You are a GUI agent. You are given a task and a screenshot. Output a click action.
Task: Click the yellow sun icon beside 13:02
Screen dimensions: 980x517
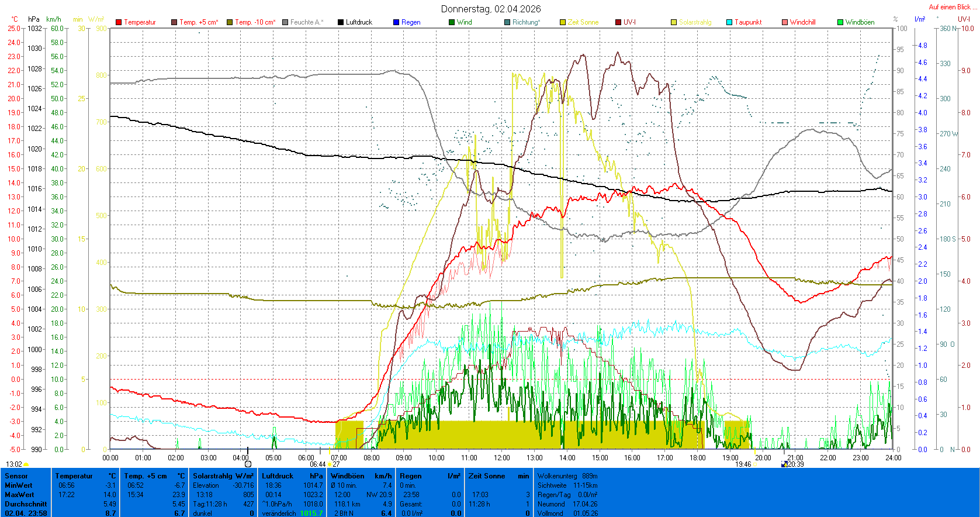pyautogui.click(x=26, y=464)
